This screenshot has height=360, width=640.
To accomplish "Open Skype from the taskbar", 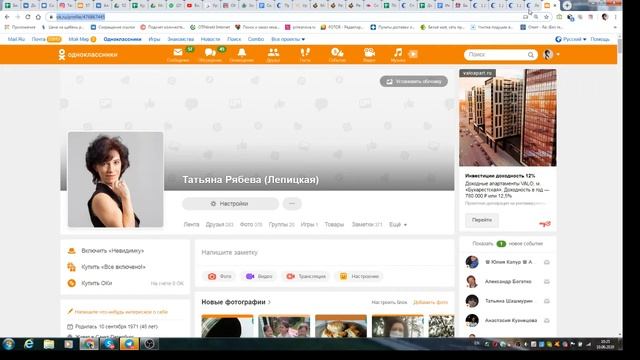I will [109, 344].
